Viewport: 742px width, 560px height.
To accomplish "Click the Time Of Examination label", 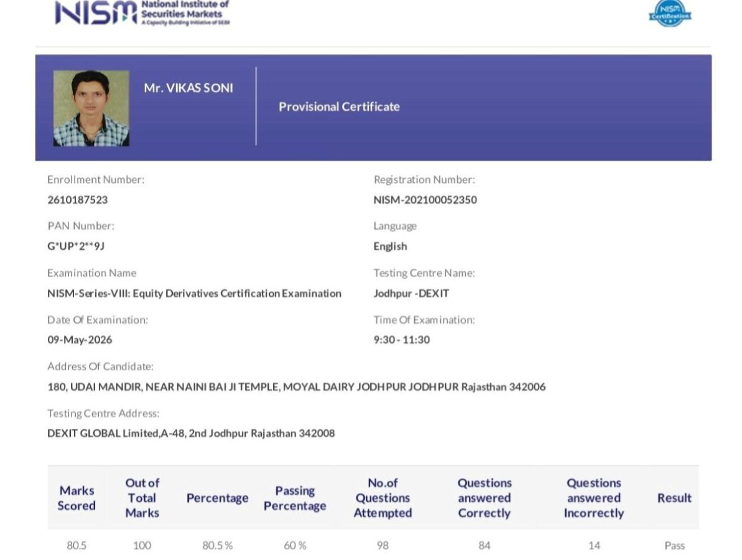I will [x=424, y=320].
